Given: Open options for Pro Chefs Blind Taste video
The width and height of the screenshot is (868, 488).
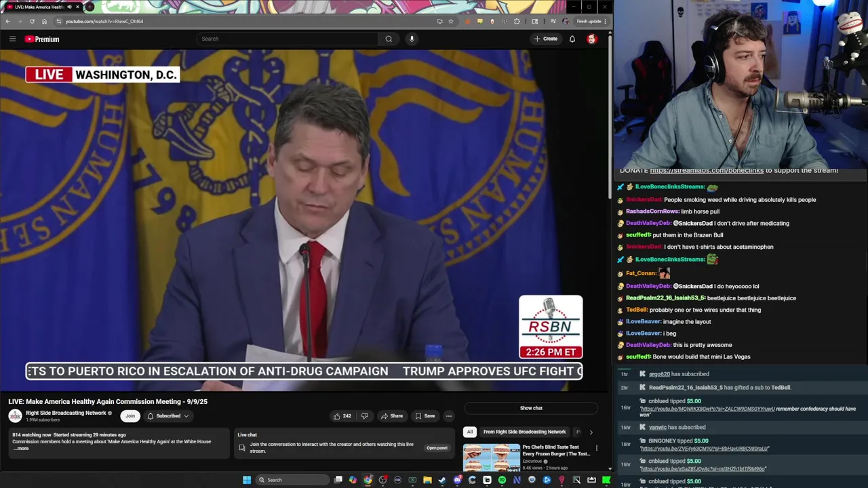Looking at the screenshot, I should [x=596, y=448].
